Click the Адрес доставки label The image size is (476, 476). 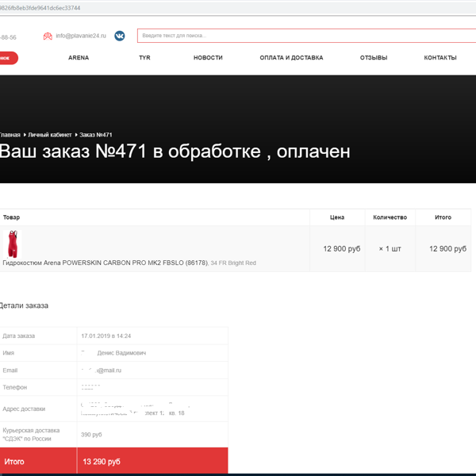[24, 409]
